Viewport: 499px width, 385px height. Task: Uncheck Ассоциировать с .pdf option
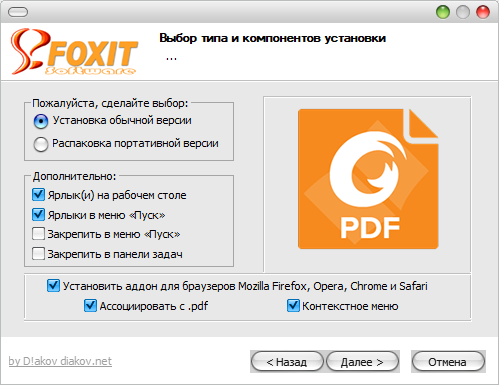point(90,305)
